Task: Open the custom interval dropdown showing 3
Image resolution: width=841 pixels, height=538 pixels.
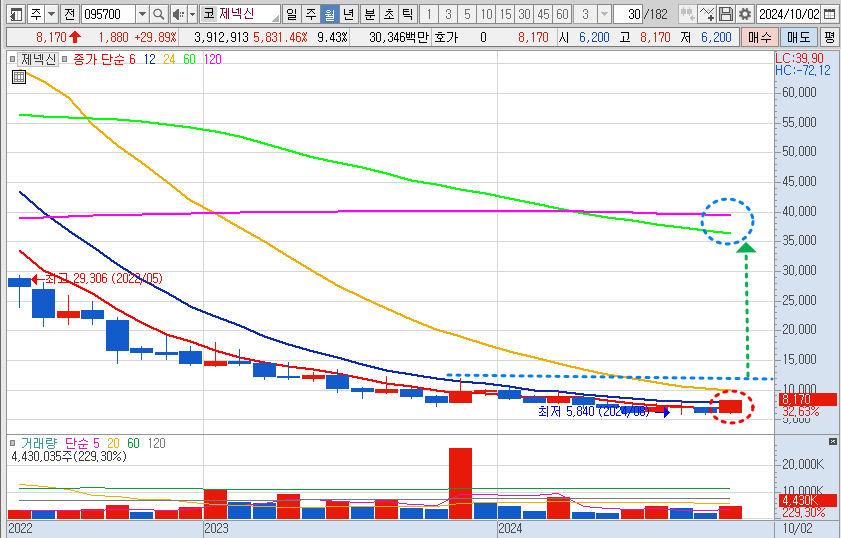Action: pyautogui.click(x=604, y=14)
